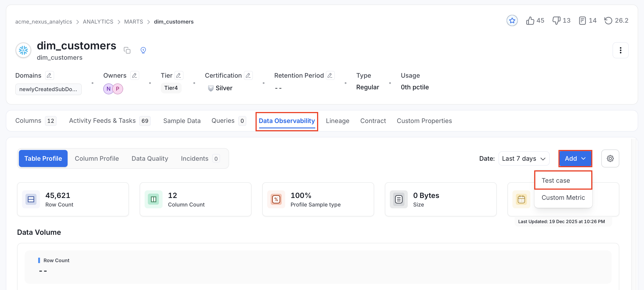Edit Owners with the pencil icon
Screen dimensions: 644x290
(x=135, y=75)
